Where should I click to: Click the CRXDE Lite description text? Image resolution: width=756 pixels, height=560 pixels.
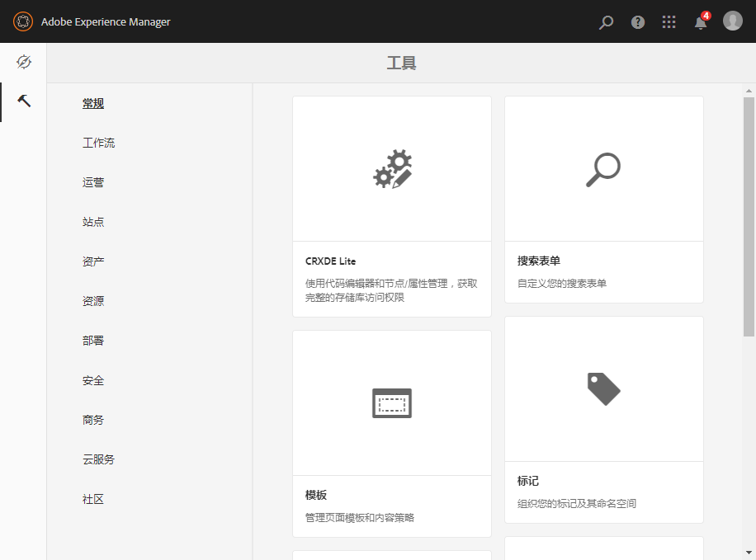coord(391,290)
